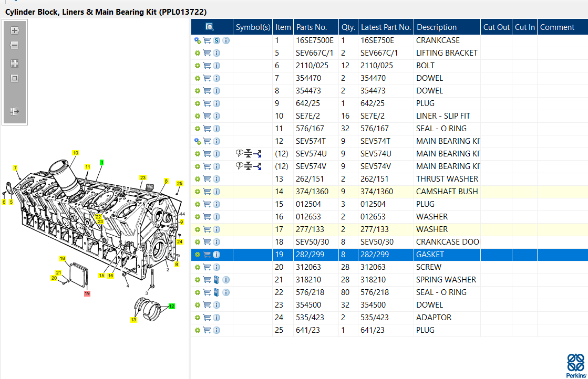
Task: Click the gear icon on the GASKET row
Action: [x=198, y=255]
